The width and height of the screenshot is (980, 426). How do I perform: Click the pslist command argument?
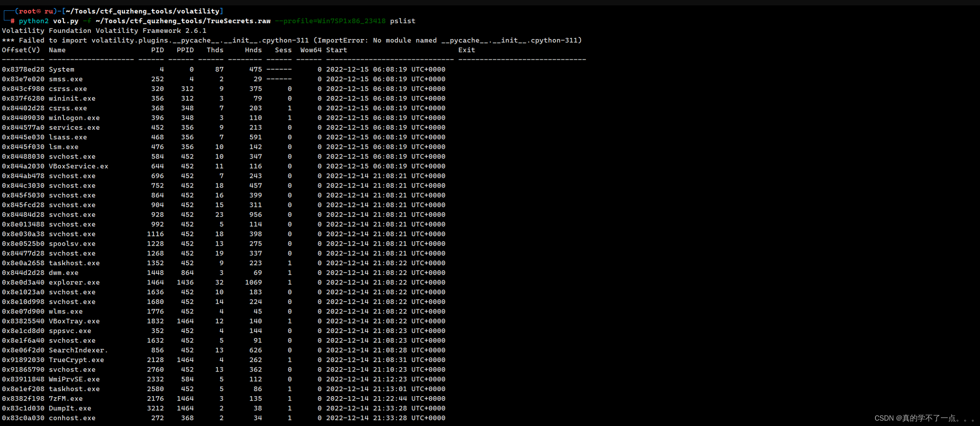click(x=402, y=21)
